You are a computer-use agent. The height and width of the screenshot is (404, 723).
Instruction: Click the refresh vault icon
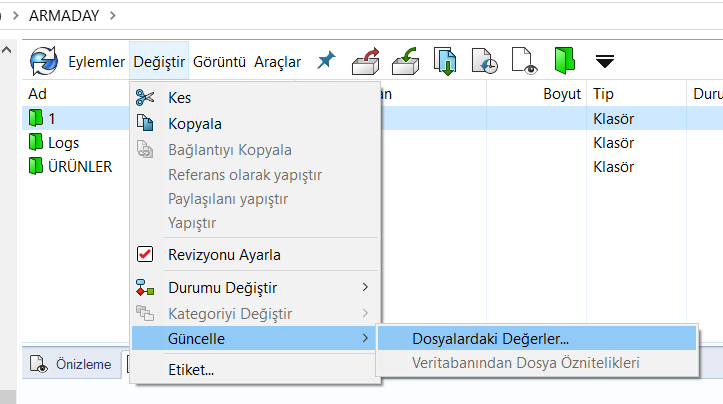click(43, 62)
